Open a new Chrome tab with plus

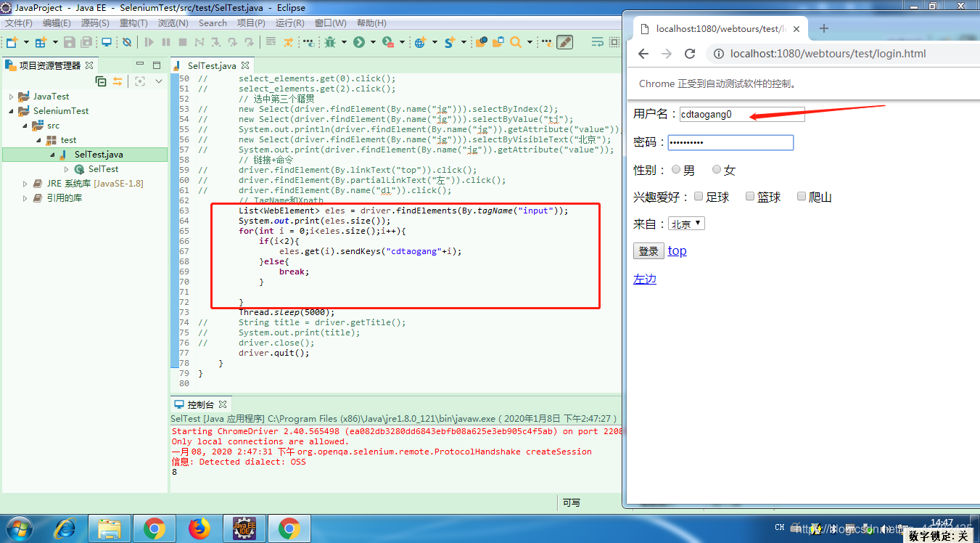(823, 29)
